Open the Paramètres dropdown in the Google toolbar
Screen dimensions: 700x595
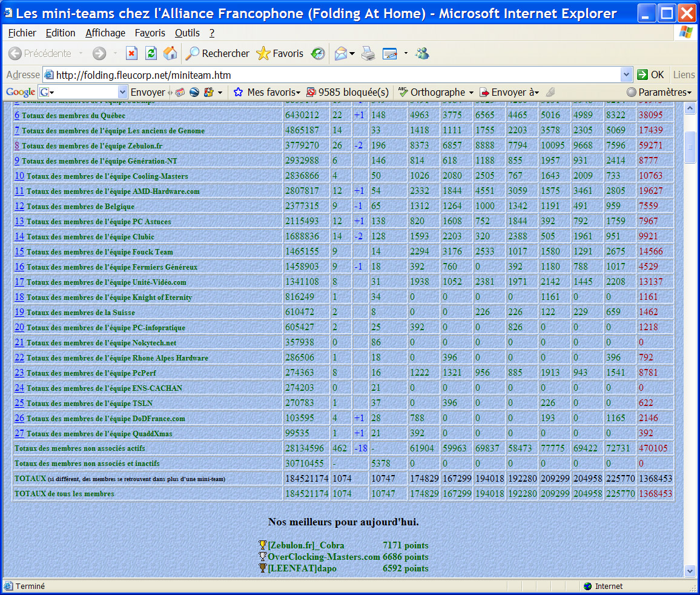[659, 92]
